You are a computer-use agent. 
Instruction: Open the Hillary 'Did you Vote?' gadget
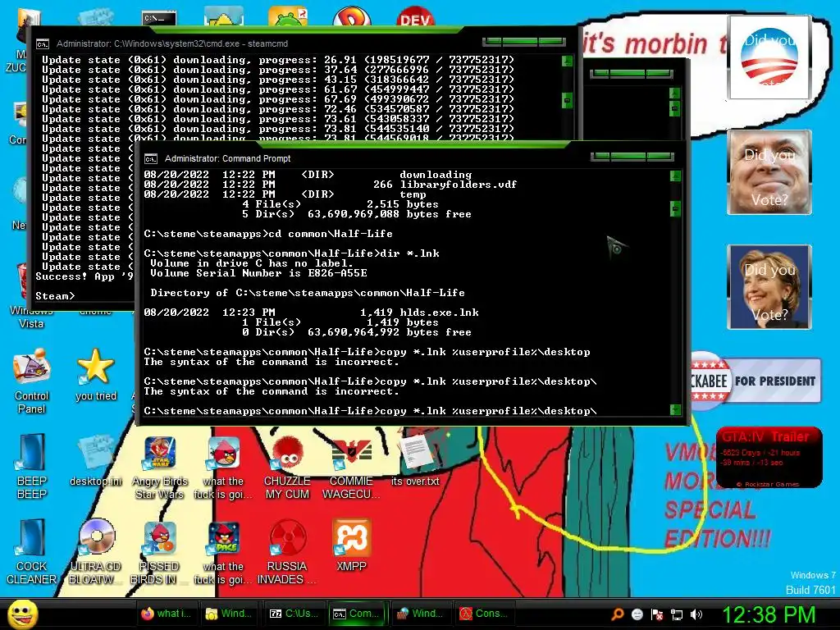769,287
